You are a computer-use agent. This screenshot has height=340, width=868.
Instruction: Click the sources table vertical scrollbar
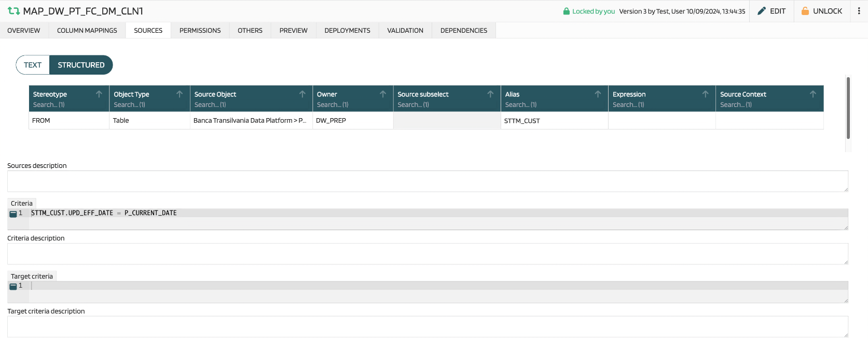pyautogui.click(x=848, y=108)
